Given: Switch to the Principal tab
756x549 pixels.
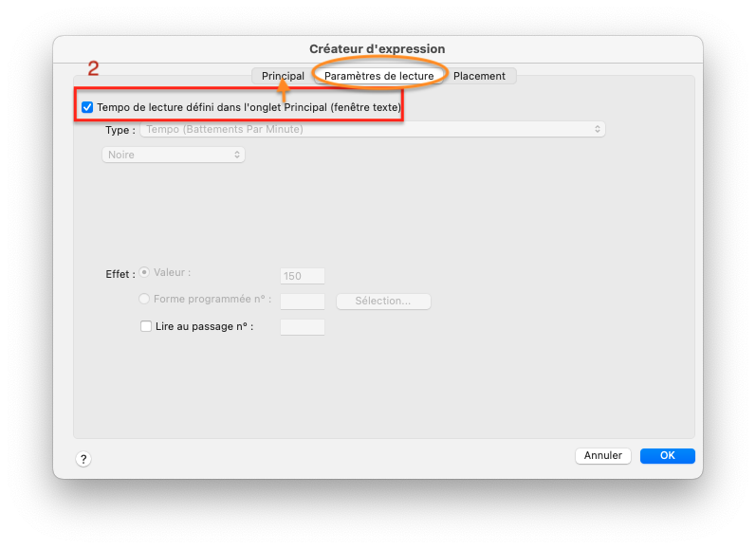Looking at the screenshot, I should [x=283, y=76].
